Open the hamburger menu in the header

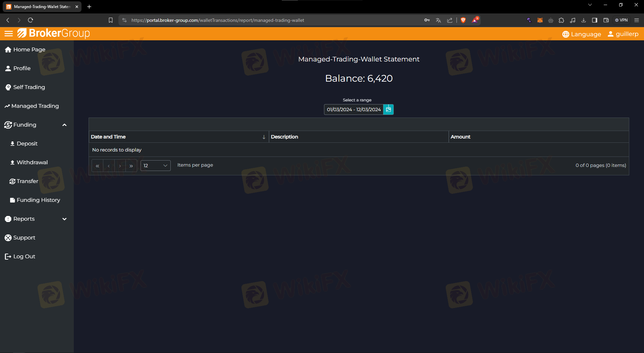9,34
